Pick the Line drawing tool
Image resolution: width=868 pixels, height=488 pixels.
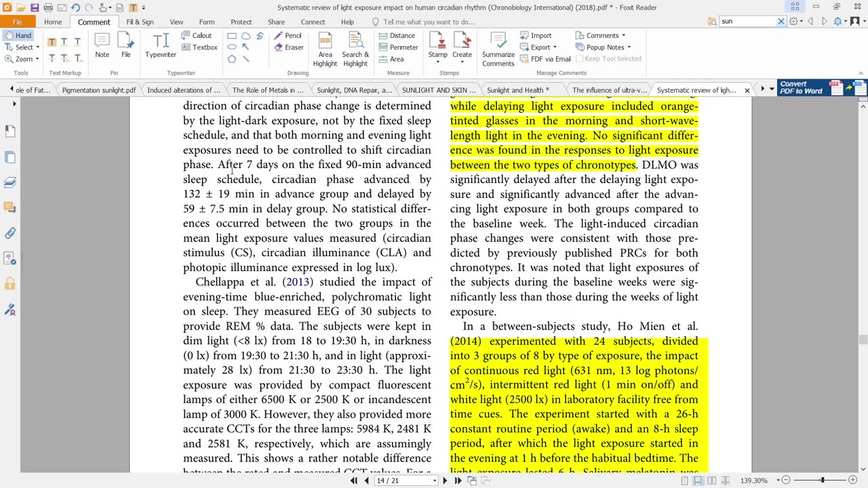click(245, 59)
